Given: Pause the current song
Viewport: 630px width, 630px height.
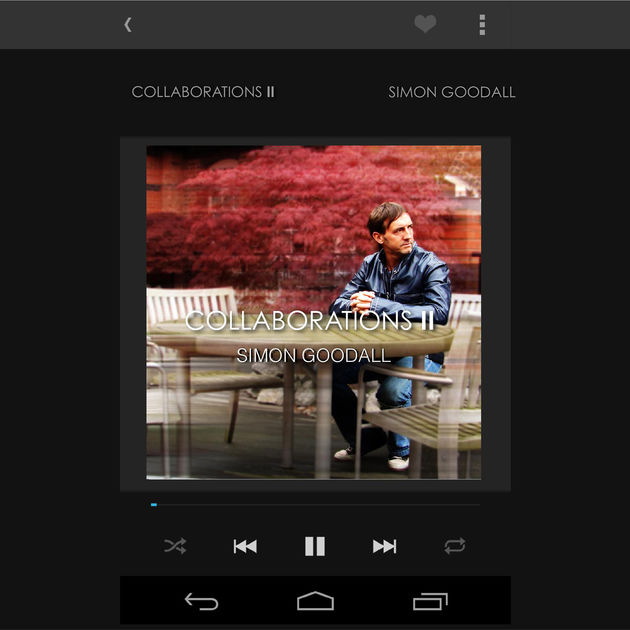Looking at the screenshot, I should (x=315, y=546).
